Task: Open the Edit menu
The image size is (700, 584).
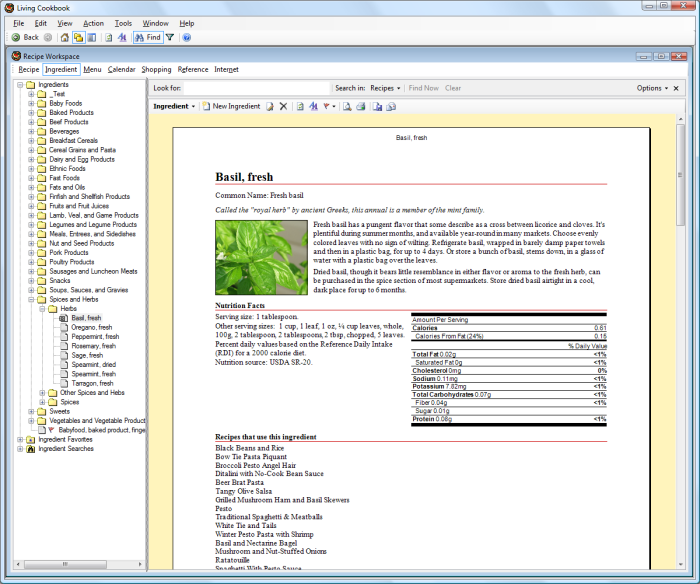Action: (41, 23)
